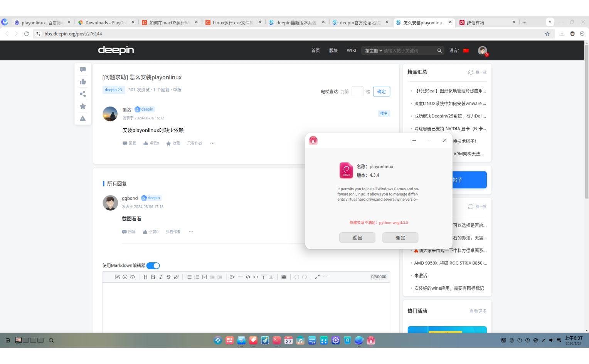Click the thumbs-up icon in left sidebar
Screen dimensions: 589x364
pos(83,82)
